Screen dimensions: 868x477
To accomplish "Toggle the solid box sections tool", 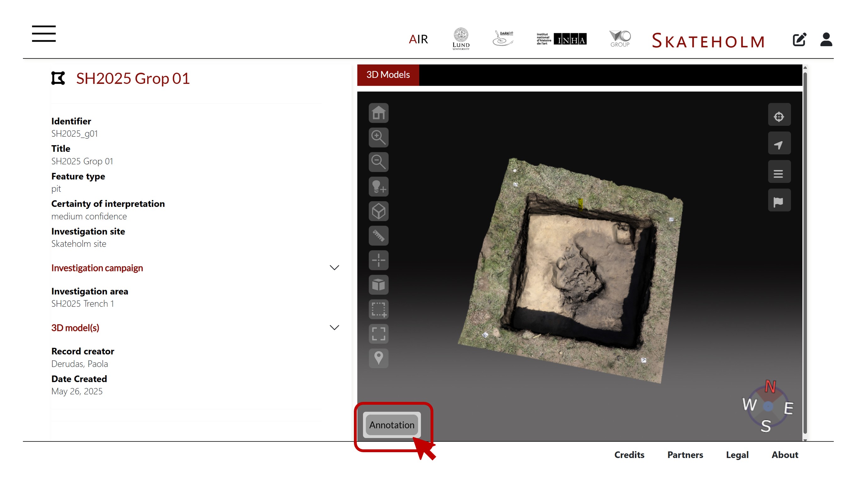I will 378,285.
